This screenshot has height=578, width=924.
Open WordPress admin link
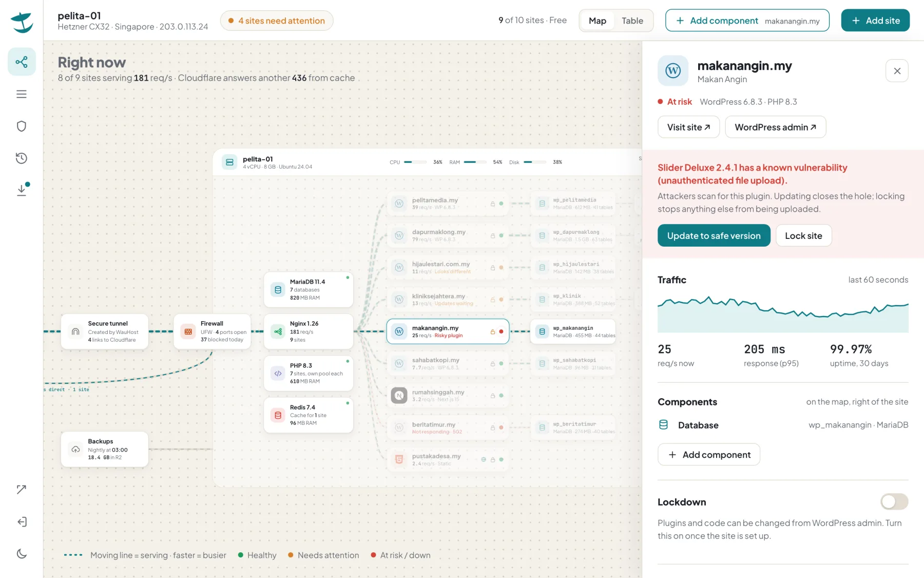coord(775,127)
